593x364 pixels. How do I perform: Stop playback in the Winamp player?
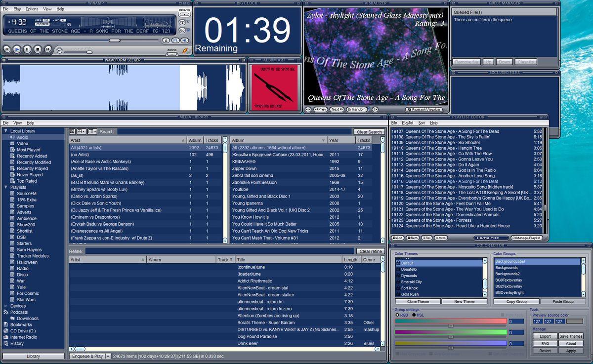coord(38,49)
